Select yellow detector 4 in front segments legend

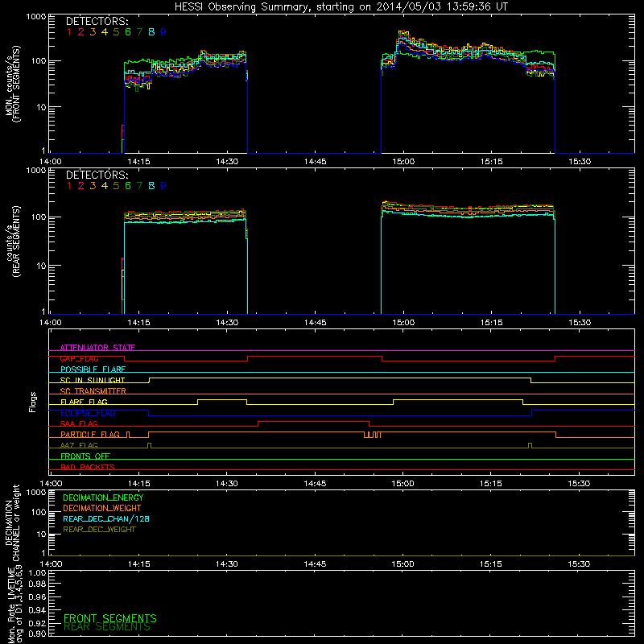click(x=105, y=32)
